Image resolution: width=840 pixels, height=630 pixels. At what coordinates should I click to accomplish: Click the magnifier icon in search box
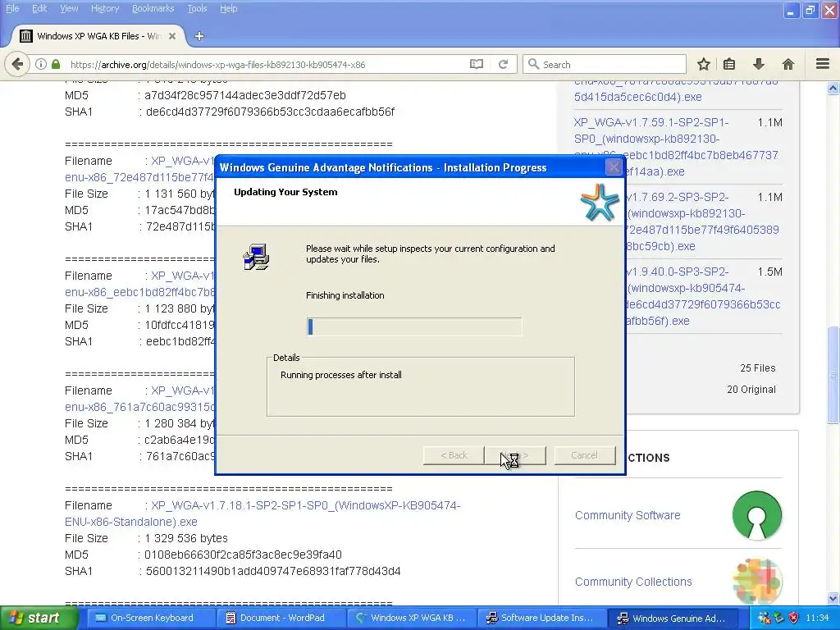pos(533,64)
